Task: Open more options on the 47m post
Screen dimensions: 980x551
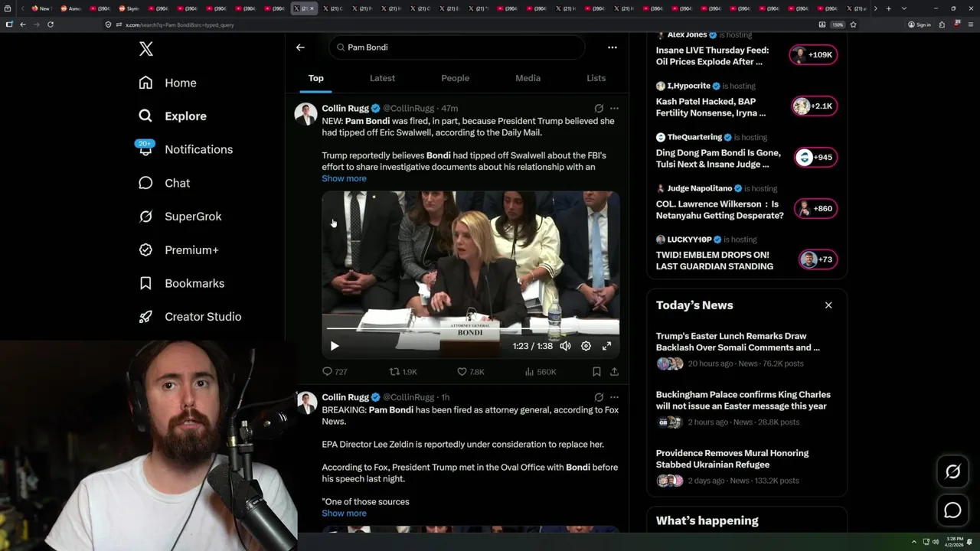Action: click(614, 109)
